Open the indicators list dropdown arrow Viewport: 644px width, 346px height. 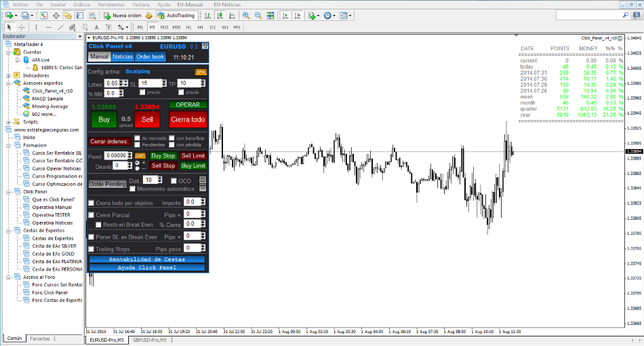319,16
